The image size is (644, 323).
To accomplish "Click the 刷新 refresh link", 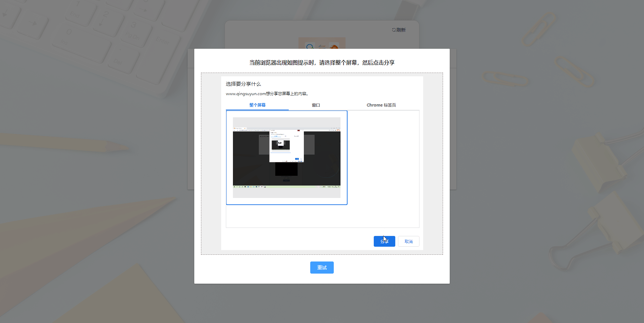I will pyautogui.click(x=399, y=30).
